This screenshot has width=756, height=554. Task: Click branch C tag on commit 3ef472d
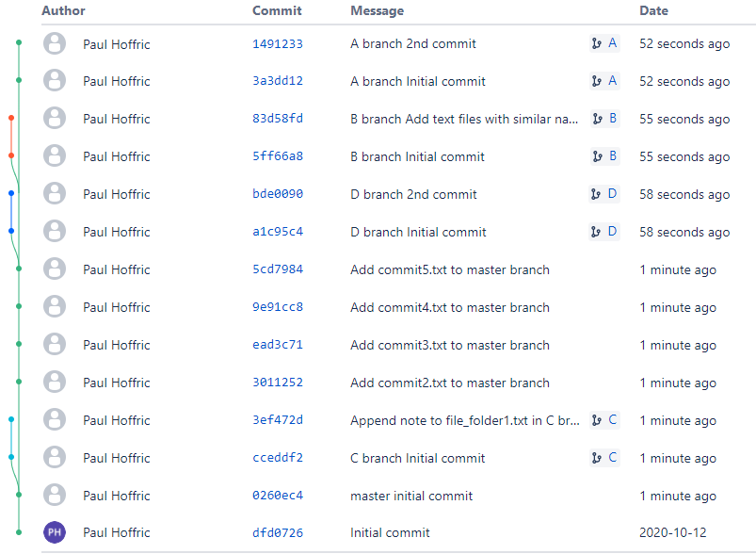click(604, 420)
